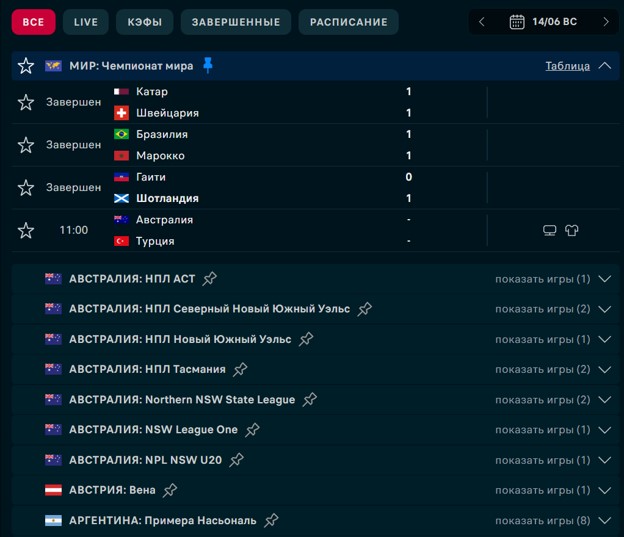Click Switzerland flag next to Швейцария
Viewport: 624px width, 537px height.
pos(121,113)
